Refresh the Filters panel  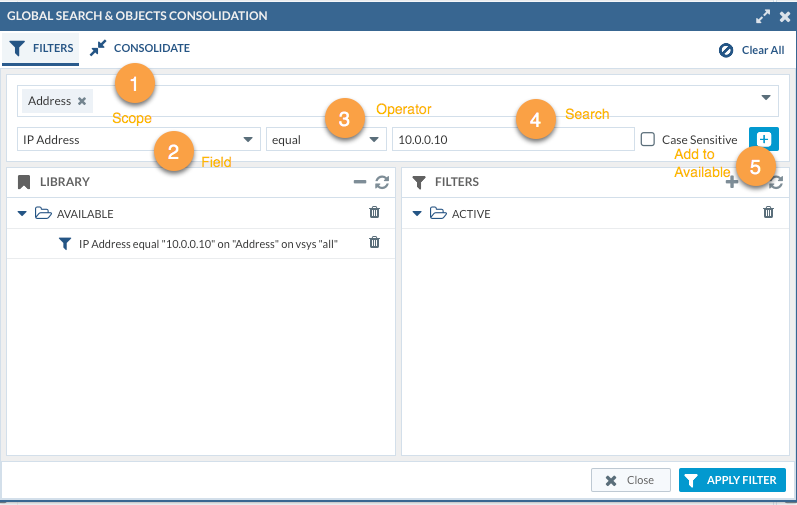point(776,182)
